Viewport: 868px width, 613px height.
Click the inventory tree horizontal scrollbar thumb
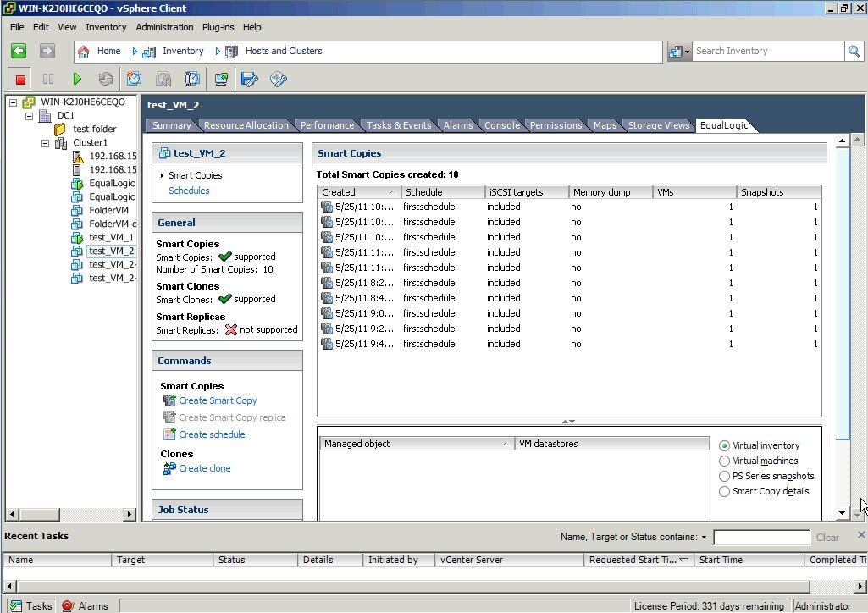40,514
